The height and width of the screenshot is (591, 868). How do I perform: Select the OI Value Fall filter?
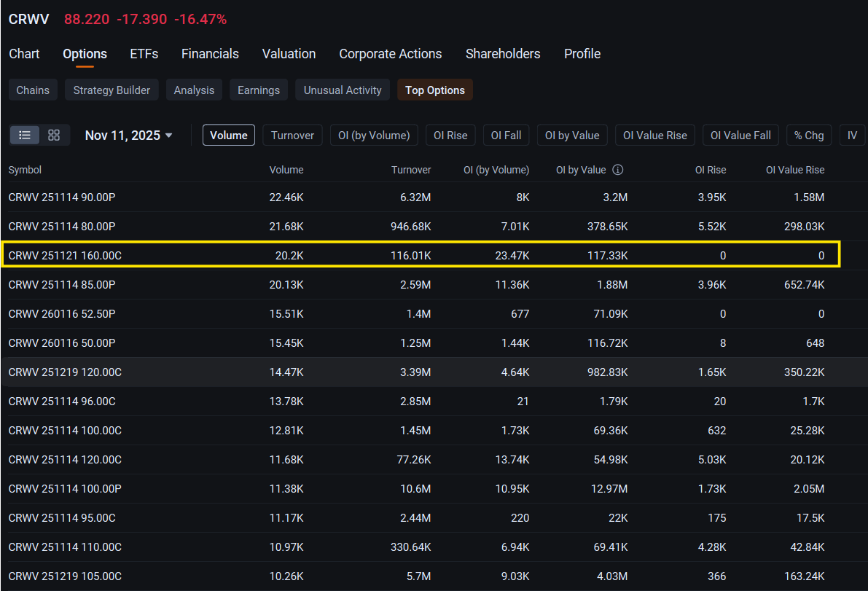point(740,135)
